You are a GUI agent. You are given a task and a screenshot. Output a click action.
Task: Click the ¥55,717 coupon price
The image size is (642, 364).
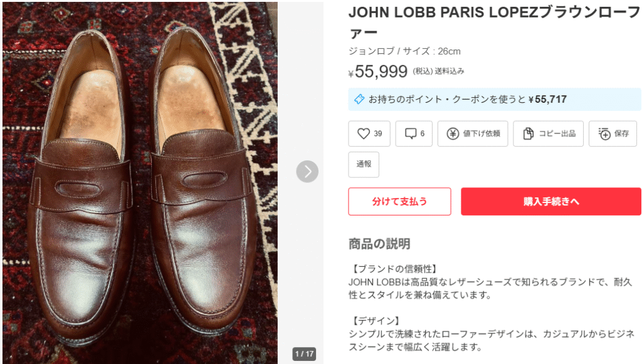547,99
